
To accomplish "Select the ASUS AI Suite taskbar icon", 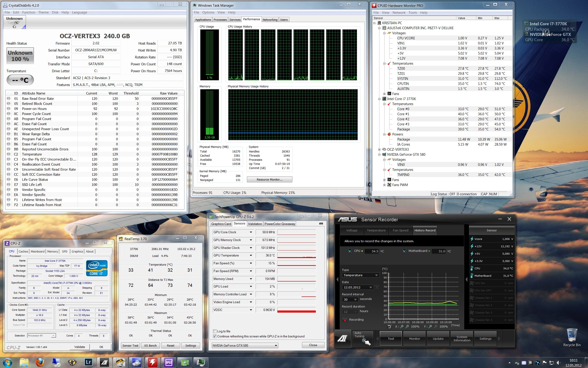I will pyautogui.click(x=104, y=362).
